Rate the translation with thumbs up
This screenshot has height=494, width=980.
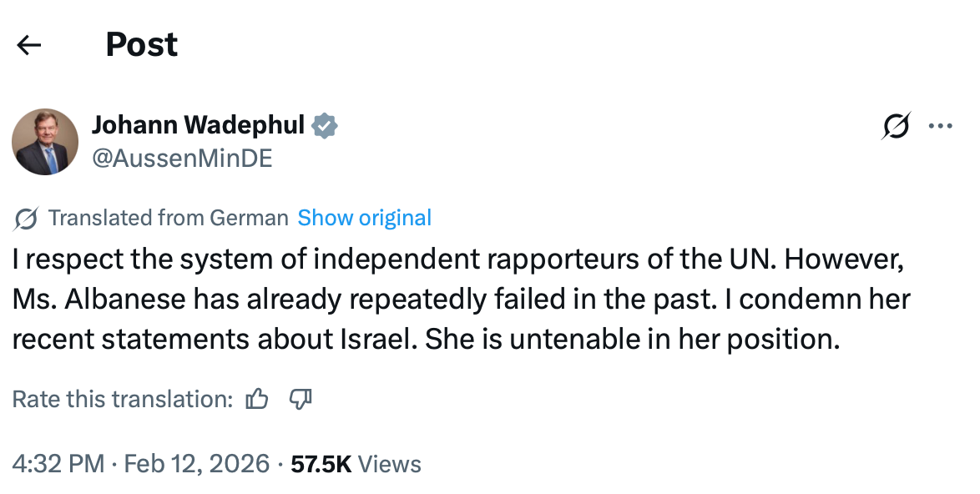[x=257, y=400]
